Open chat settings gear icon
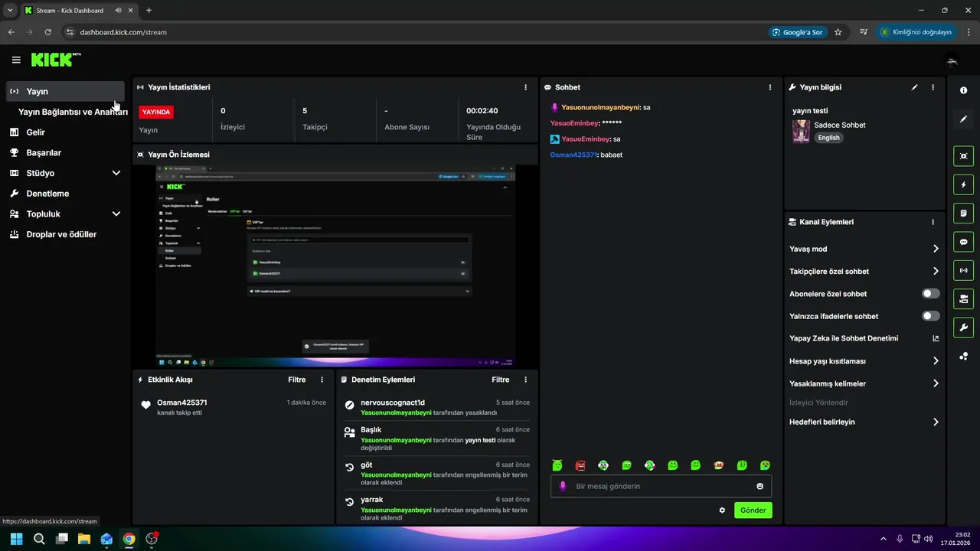The image size is (980, 551). pyautogui.click(x=722, y=510)
